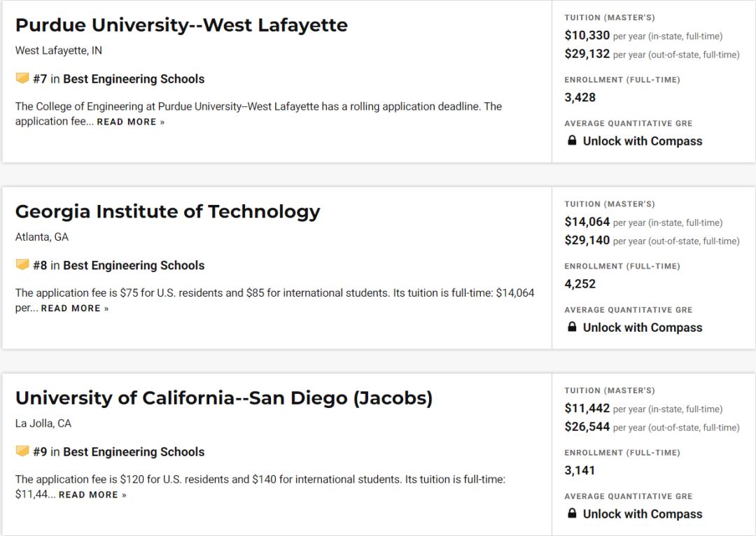Click Purdue's 3,428 full-time enrollment number
756x536 pixels.
point(580,97)
